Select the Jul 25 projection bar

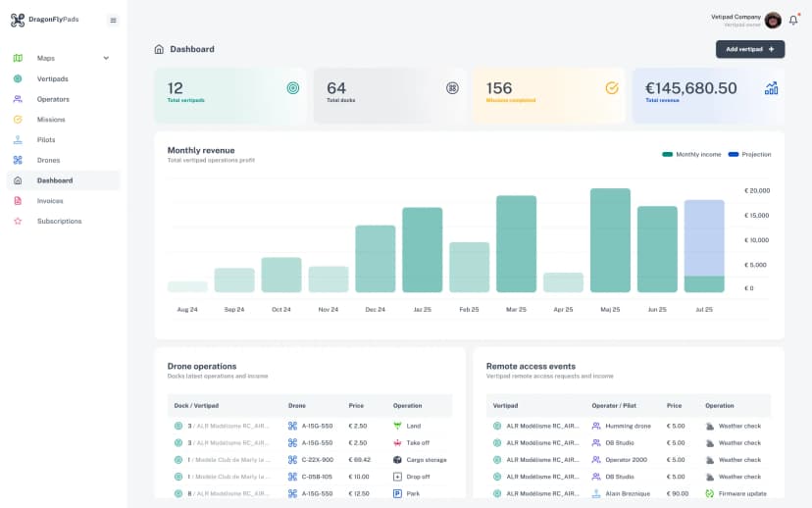[x=704, y=237]
